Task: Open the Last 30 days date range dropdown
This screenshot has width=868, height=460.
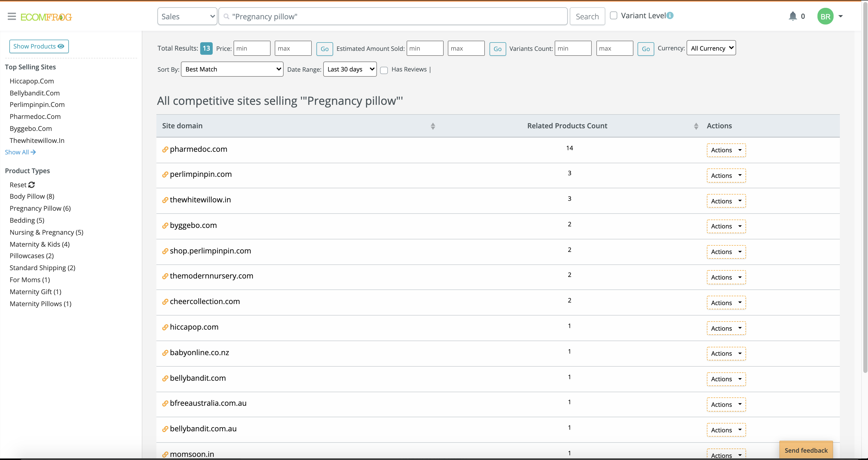Action: (350, 69)
